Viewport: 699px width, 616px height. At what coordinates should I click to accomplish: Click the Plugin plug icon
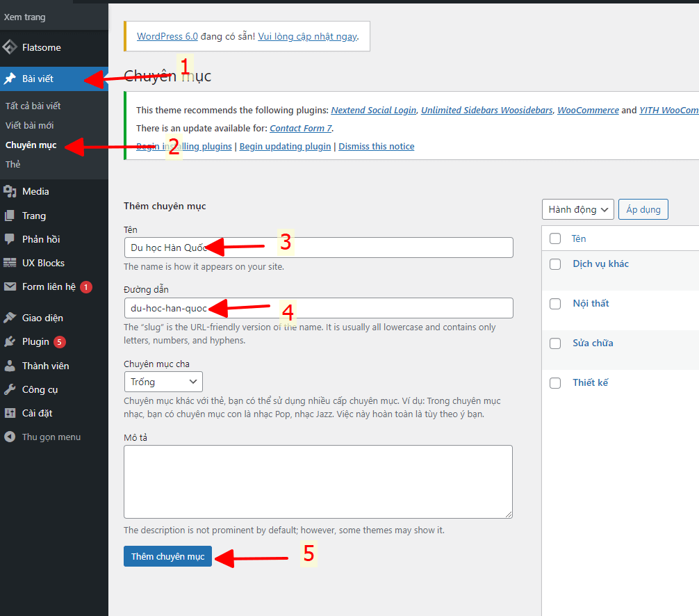tap(10, 341)
